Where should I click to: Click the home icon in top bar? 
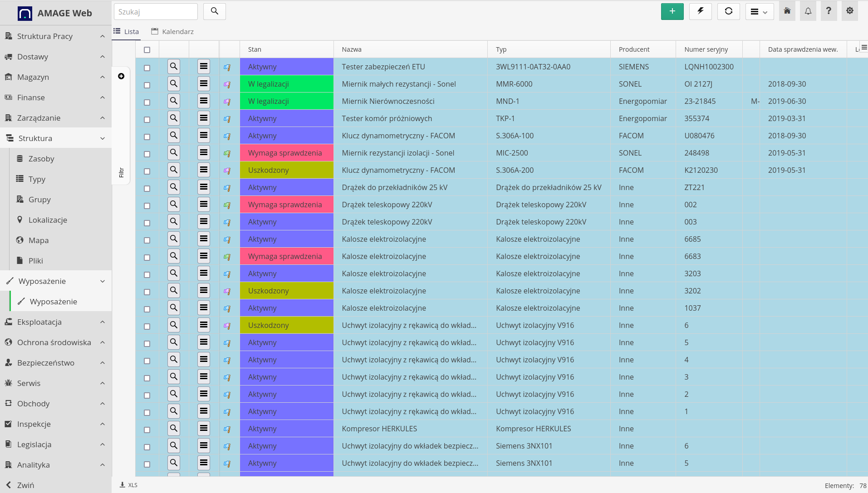(x=787, y=11)
